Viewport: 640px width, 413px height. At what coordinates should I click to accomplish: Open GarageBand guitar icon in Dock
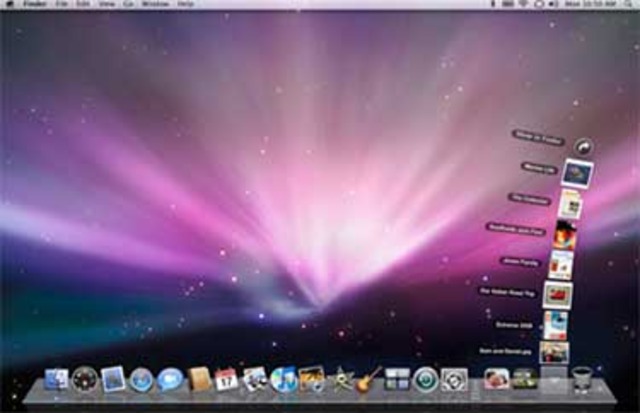coord(369,379)
